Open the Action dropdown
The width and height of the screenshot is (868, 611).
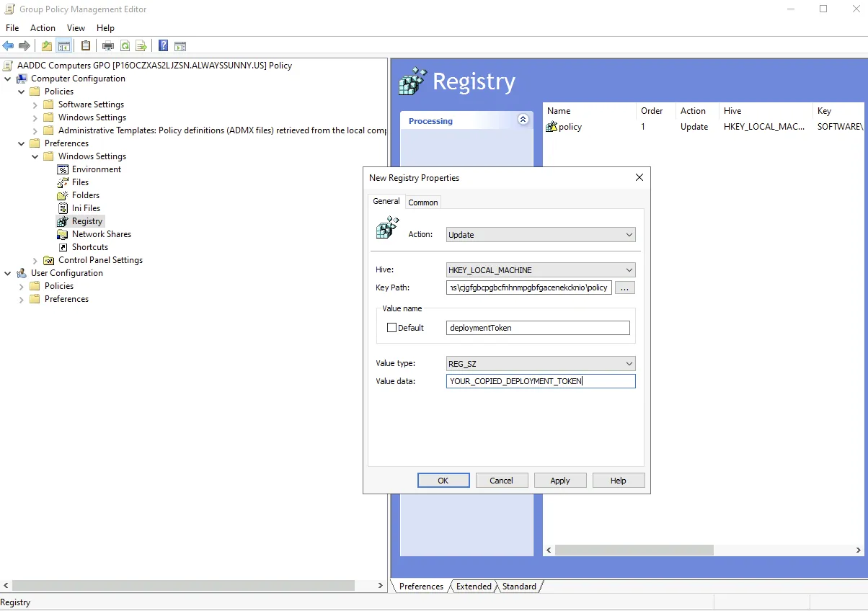click(541, 235)
